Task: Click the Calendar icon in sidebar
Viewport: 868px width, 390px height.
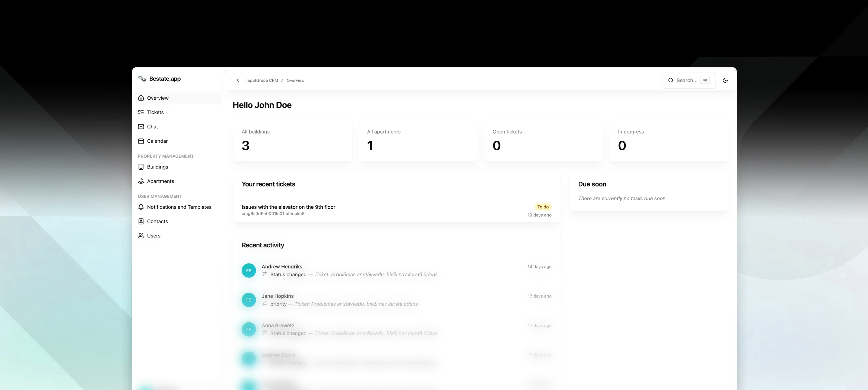Action: coord(141,141)
